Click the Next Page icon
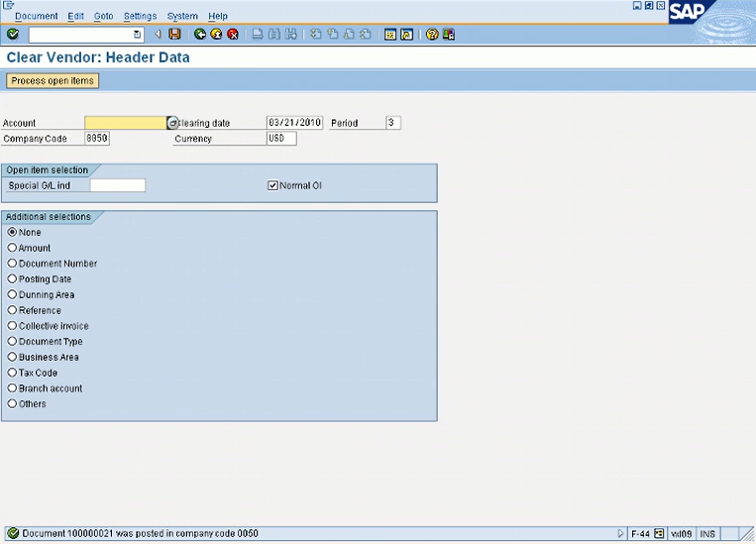Image resolution: width=756 pixels, height=544 pixels. point(349,35)
